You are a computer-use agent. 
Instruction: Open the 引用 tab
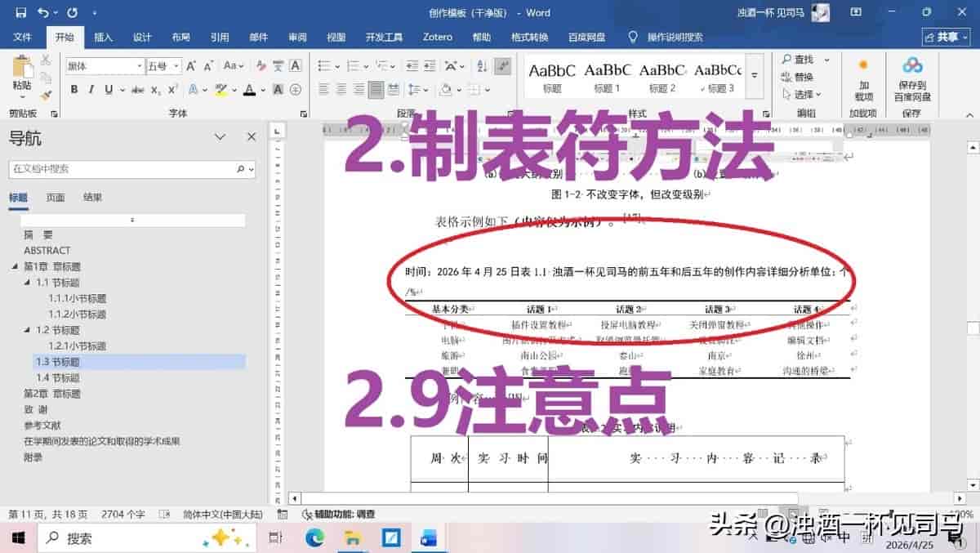220,37
